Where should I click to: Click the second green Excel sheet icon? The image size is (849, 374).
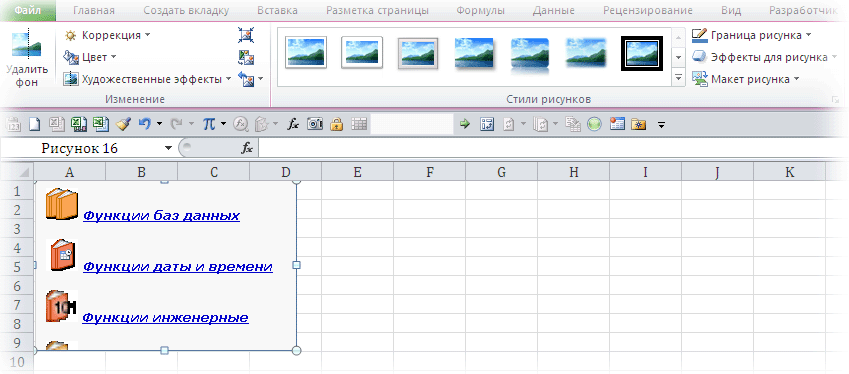tap(100, 124)
